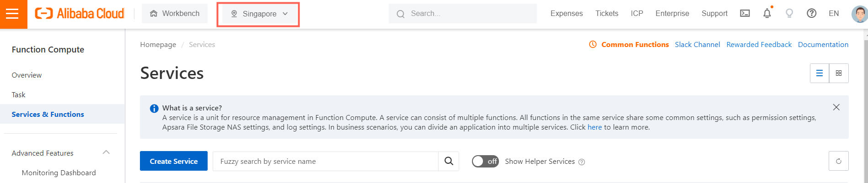
Task: Switch to grid view layout
Action: coord(839,73)
